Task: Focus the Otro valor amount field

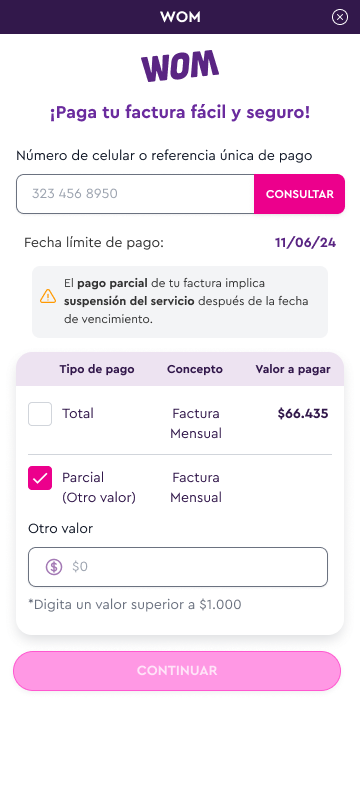Action: click(x=178, y=567)
